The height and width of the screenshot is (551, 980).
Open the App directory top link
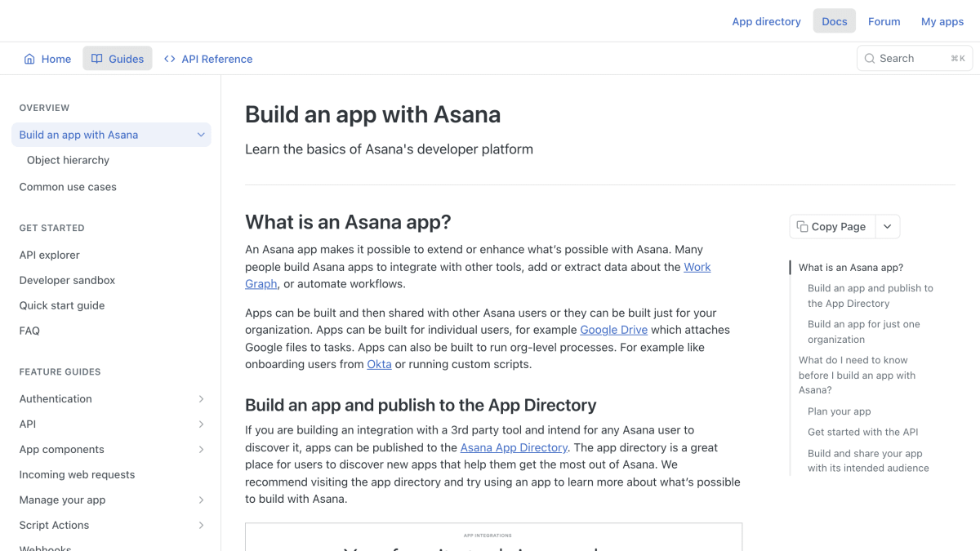coord(766,21)
